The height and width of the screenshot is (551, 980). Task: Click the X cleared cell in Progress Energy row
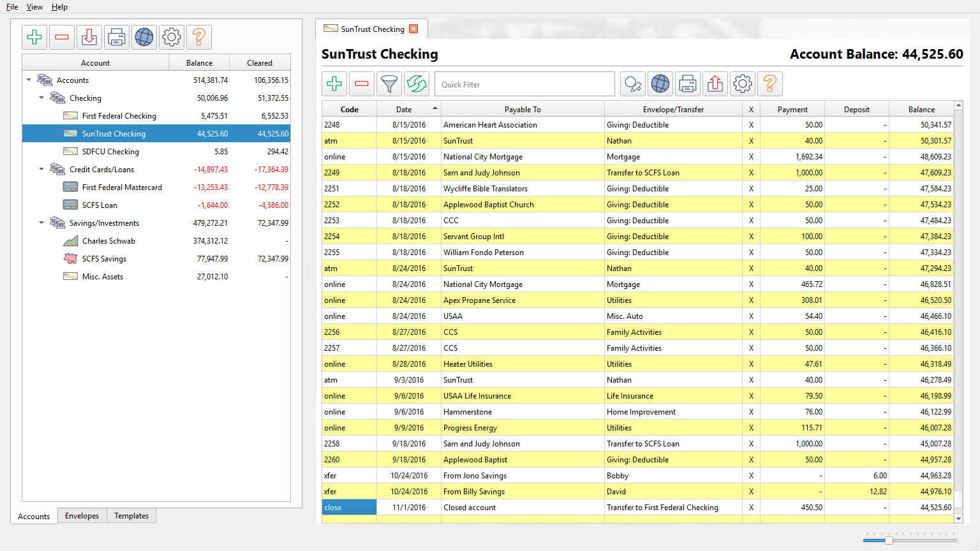(751, 428)
